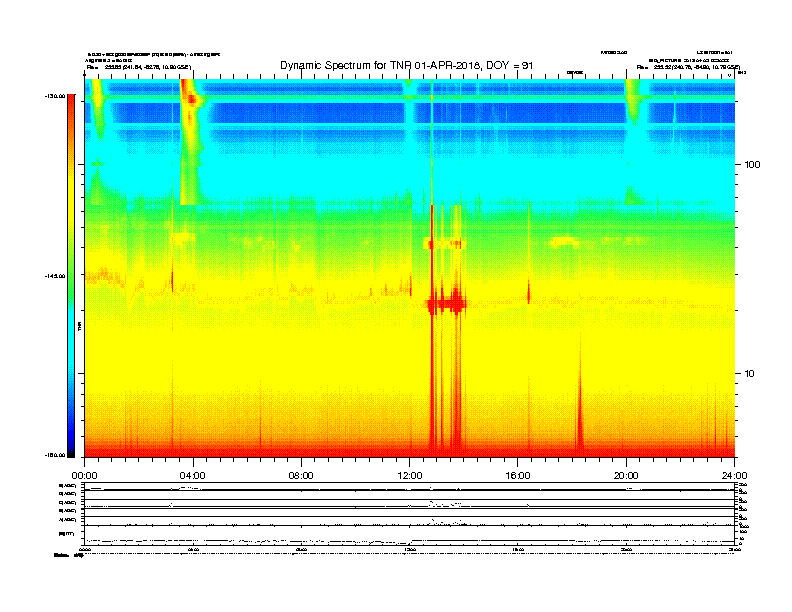The height and width of the screenshot is (612, 792).
Task: Click the color scale value -130.00
Action: pos(55,95)
